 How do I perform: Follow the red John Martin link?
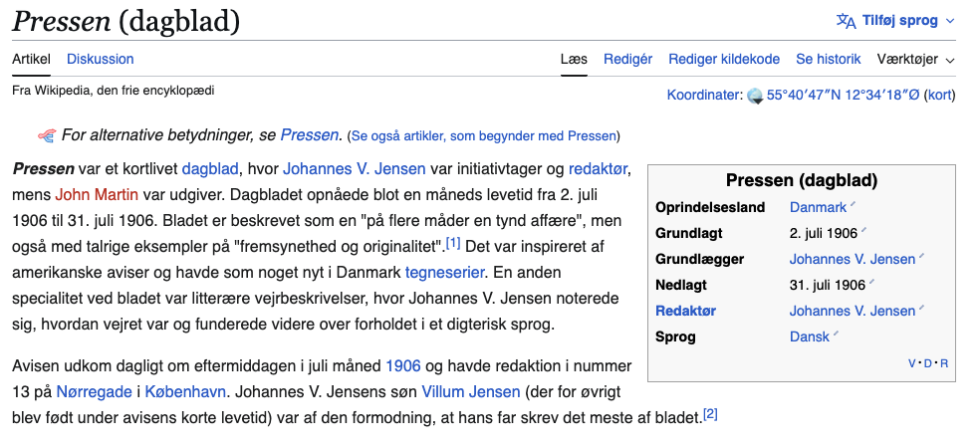[x=98, y=194]
